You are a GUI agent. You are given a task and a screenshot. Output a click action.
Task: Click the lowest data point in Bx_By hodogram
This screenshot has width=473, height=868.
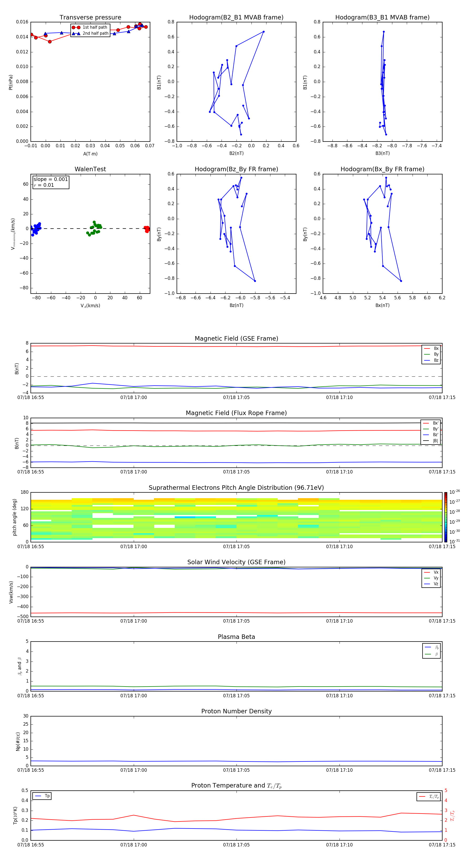click(401, 281)
